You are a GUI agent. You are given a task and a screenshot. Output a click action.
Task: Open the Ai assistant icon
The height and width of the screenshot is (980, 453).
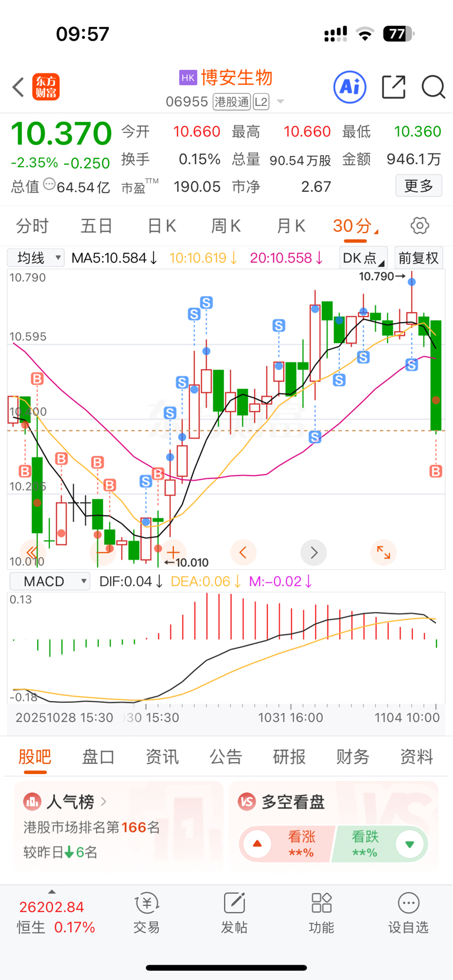click(350, 87)
